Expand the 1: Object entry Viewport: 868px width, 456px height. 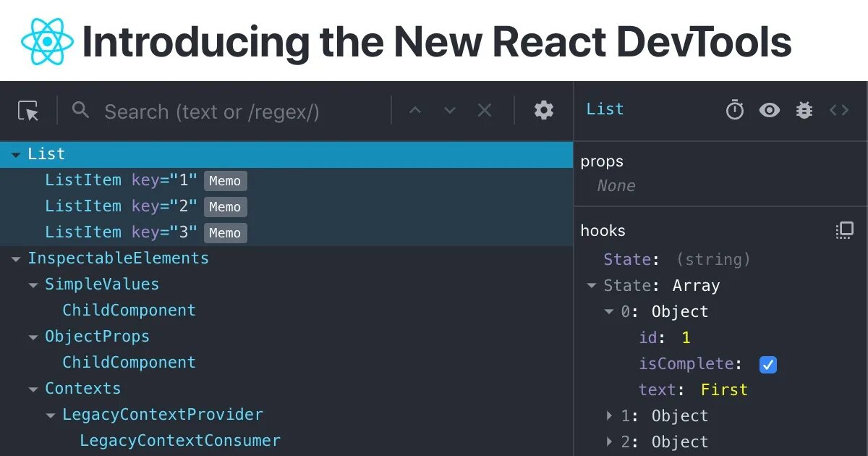609,415
